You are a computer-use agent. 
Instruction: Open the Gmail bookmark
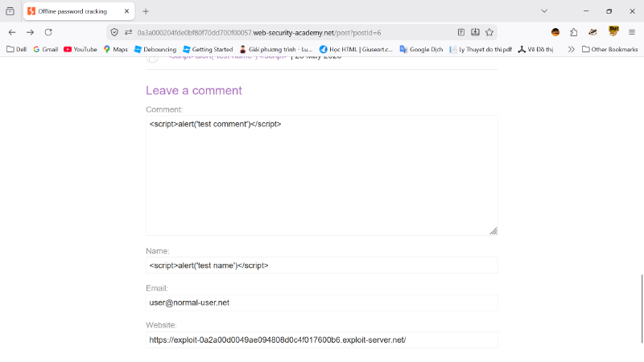click(46, 49)
